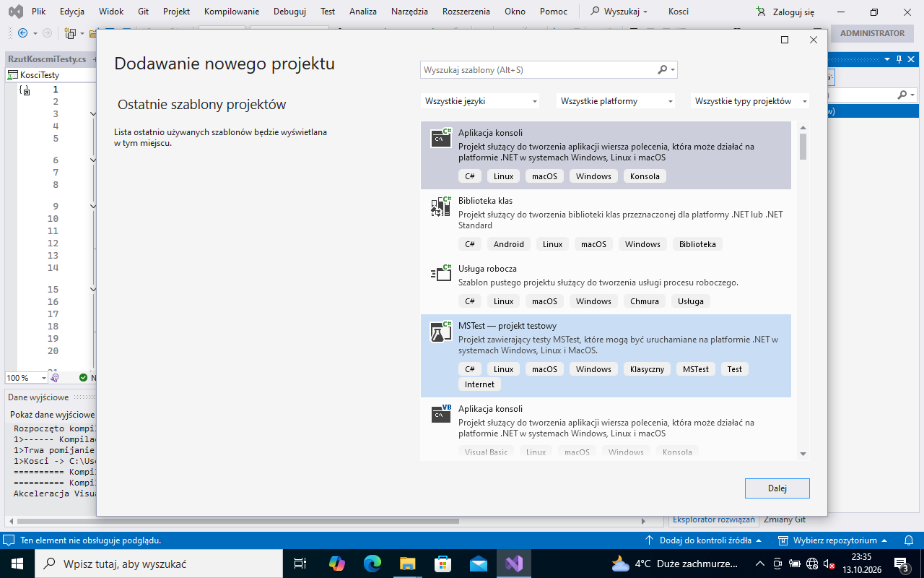The image size is (924, 578).
Task: Open the Narzędzia menu
Action: click(x=409, y=12)
